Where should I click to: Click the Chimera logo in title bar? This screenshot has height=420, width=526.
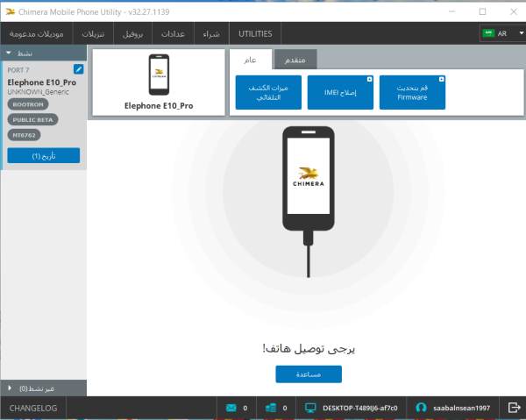pyautogui.click(x=11, y=12)
